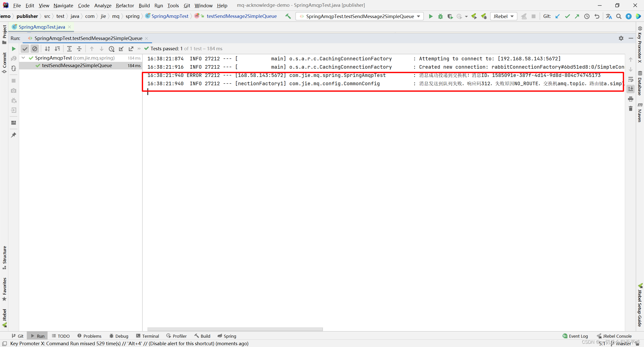This screenshot has height=347, width=644.
Task: Open translate icon in toolbar
Action: coord(609,16)
